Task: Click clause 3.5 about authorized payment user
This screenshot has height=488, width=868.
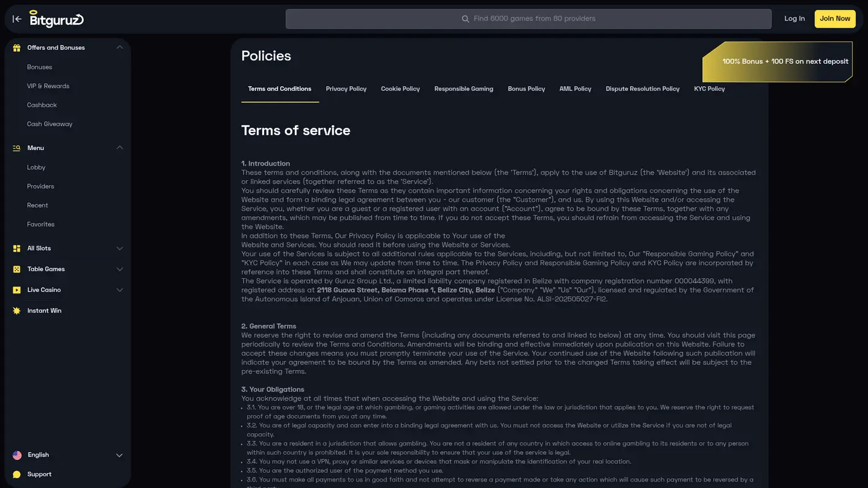Action: pos(345,471)
